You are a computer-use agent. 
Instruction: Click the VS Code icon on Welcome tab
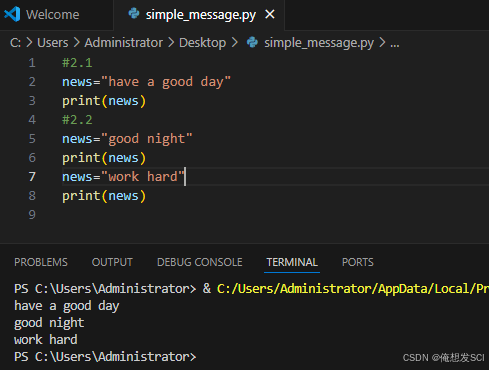[x=12, y=14]
